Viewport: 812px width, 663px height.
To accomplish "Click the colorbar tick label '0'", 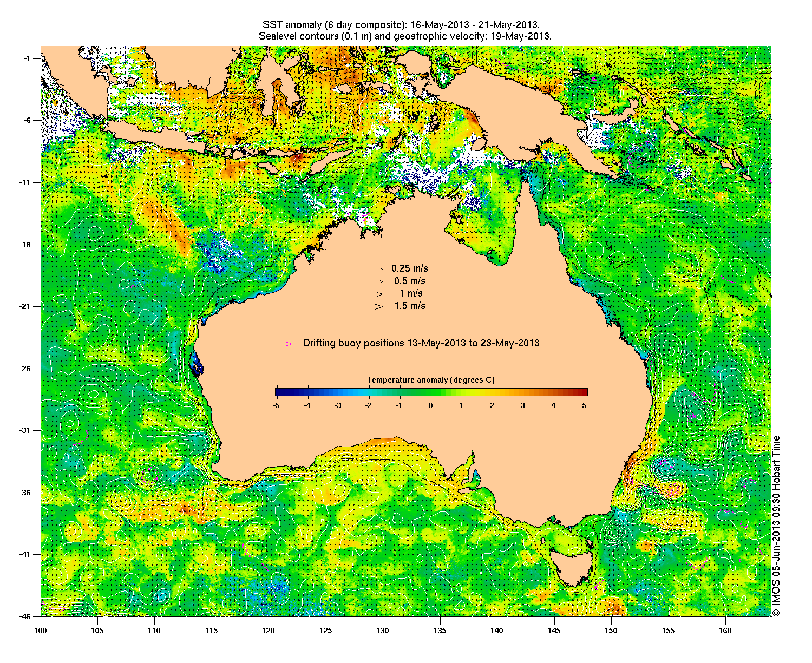I will tap(431, 405).
